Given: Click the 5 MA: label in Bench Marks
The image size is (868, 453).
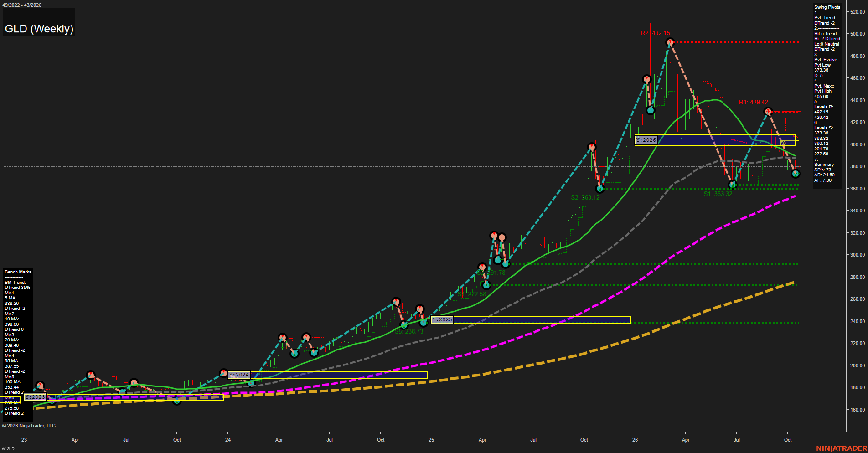Looking at the screenshot, I should point(10,298).
